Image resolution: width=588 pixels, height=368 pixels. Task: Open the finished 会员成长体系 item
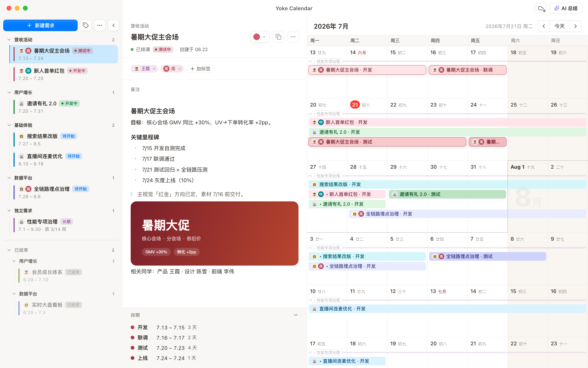66,276
